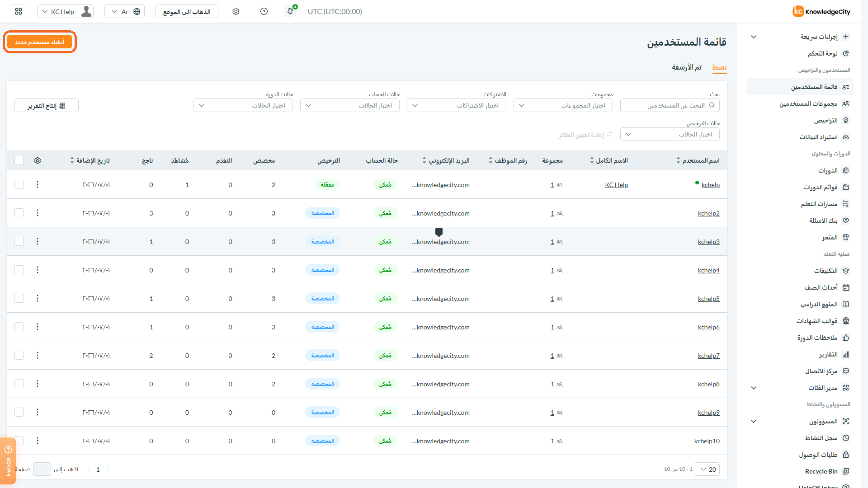Select the checkbox for kchelp row
The width and height of the screenshot is (868, 488).
click(19, 184)
